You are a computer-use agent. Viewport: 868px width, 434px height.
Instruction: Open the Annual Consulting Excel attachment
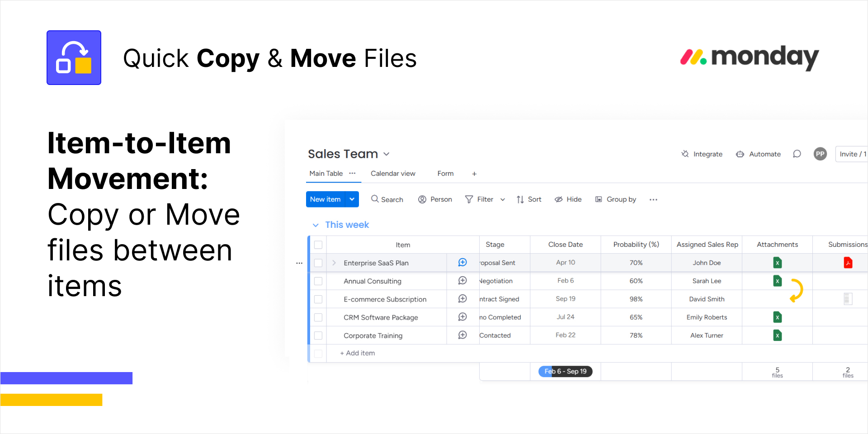coord(777,281)
